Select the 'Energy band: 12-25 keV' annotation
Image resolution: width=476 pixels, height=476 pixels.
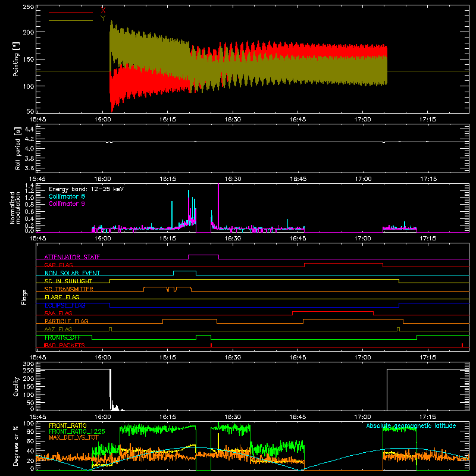pyautogui.click(x=86, y=189)
